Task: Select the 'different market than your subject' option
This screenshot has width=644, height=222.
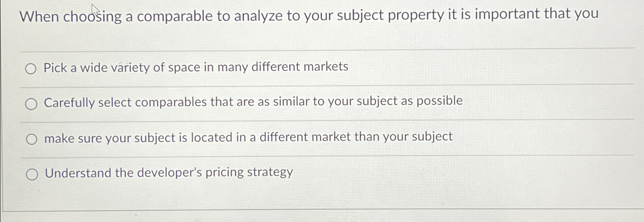Action: tap(32, 138)
